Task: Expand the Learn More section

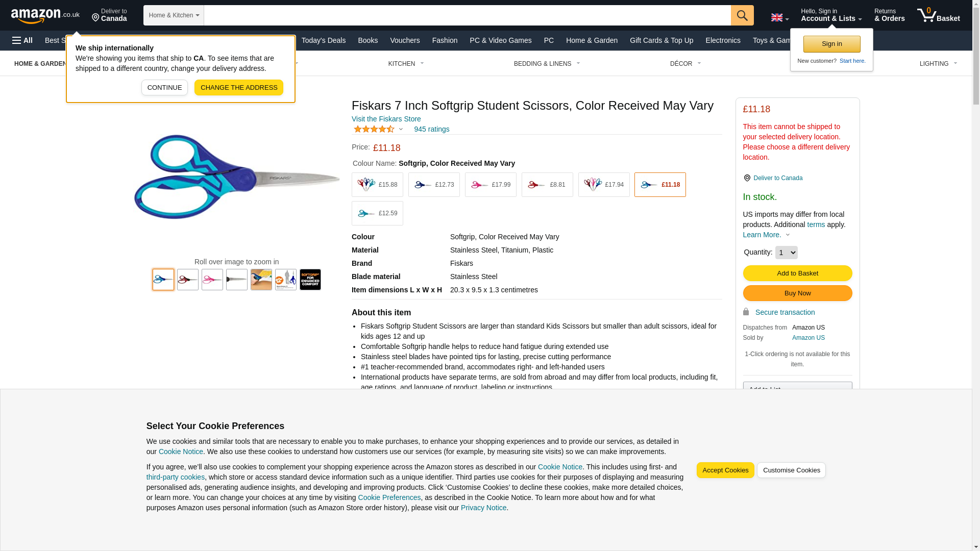Action: pyautogui.click(x=766, y=235)
